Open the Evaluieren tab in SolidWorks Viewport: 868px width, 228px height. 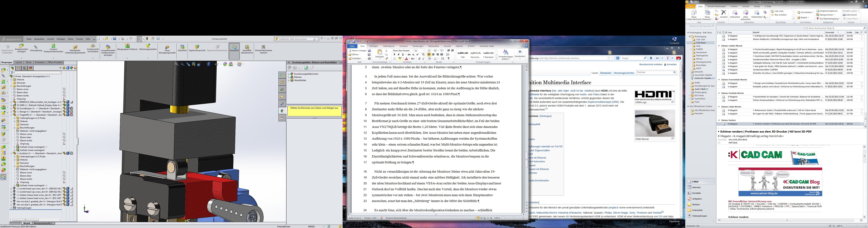click(40, 62)
